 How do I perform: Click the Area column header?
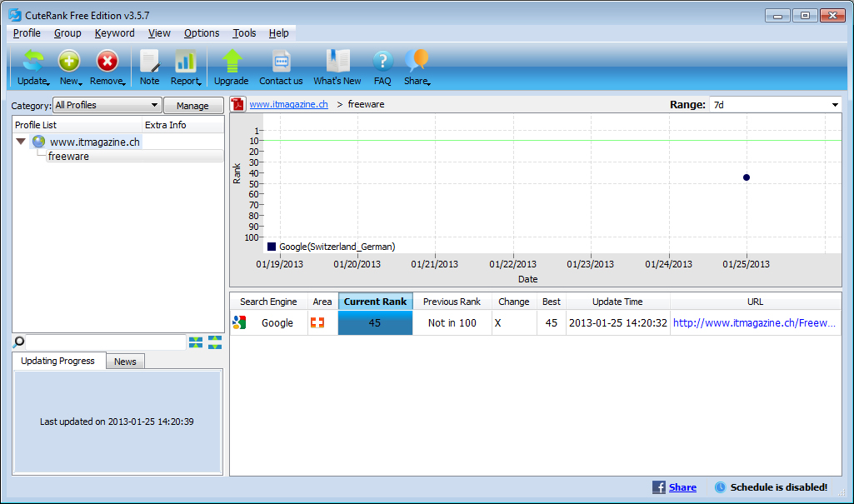tap(322, 302)
